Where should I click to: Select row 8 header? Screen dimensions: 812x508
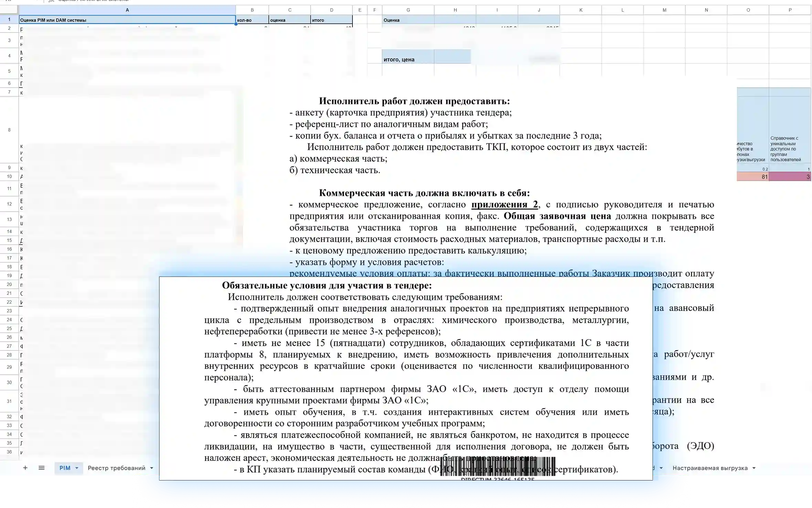point(9,130)
